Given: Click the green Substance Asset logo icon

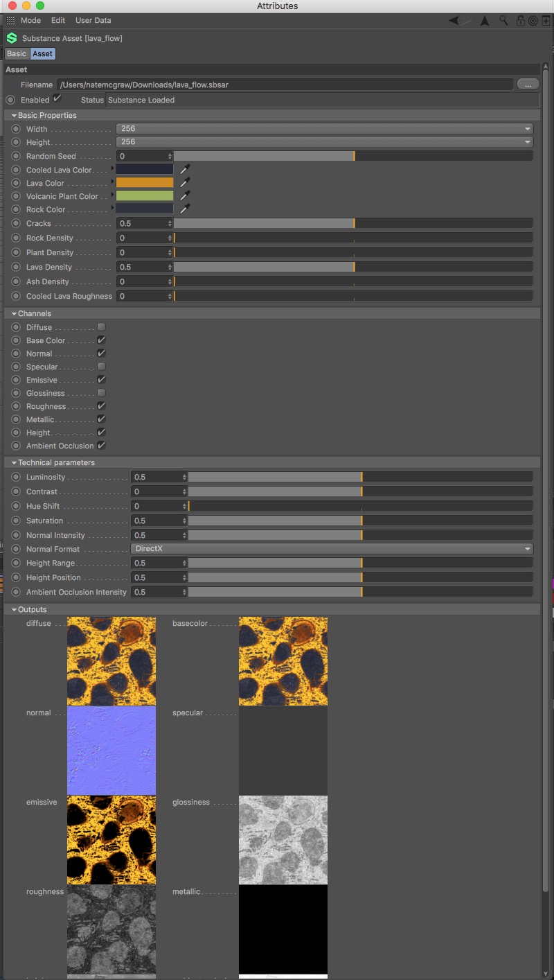Looking at the screenshot, I should [11, 38].
